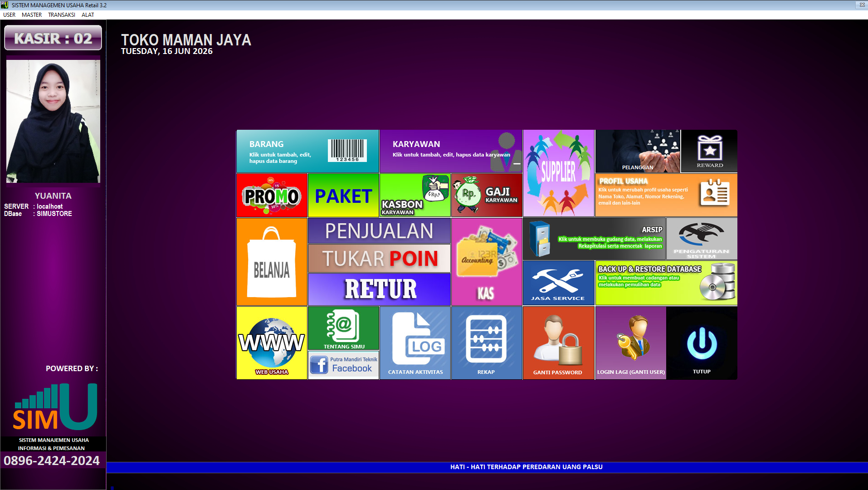
Task: Open Putra Mandiri Teknik Facebook link
Action: [343, 365]
